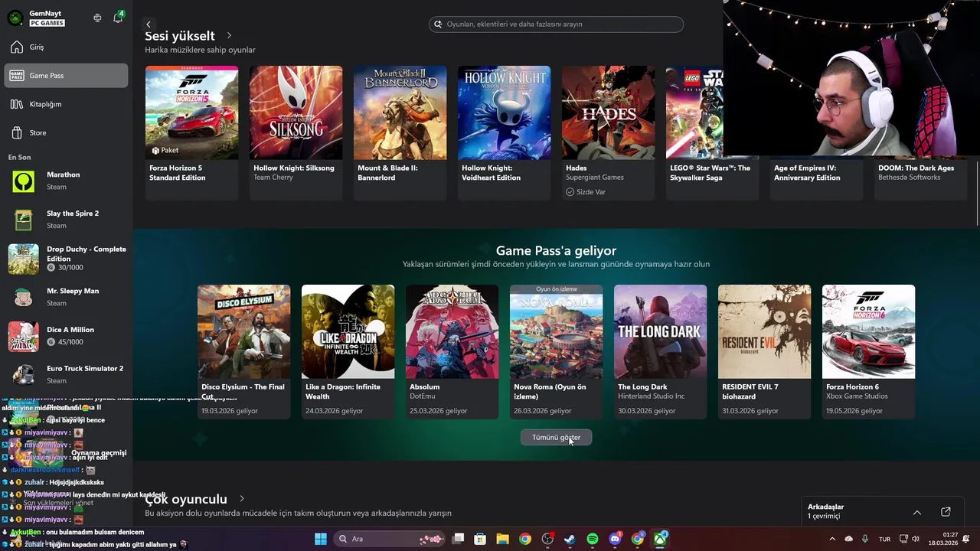Go back using the back arrow

coord(149,24)
